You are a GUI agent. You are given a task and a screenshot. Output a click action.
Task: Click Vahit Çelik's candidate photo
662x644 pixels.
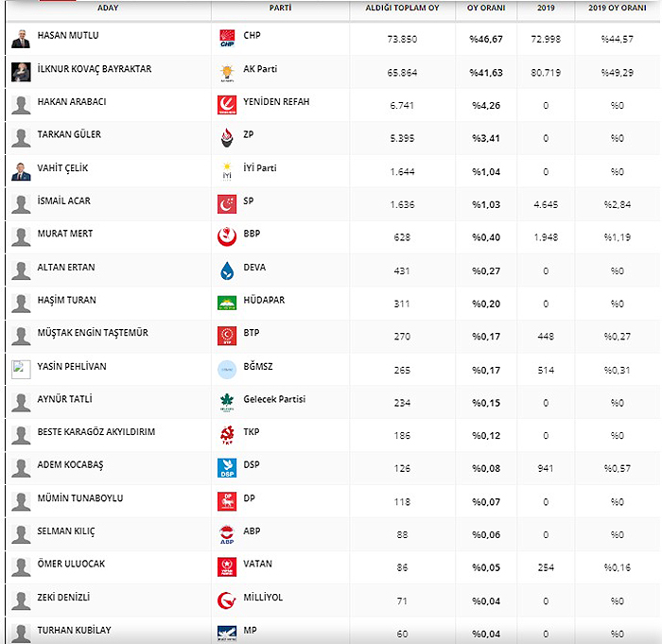click(21, 171)
